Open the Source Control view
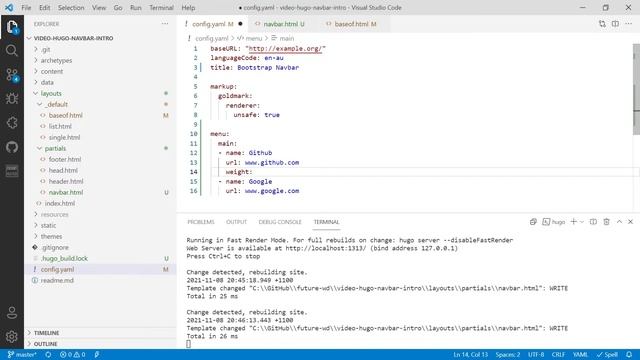Viewport: 640px width, 360px height. pyautogui.click(x=12, y=75)
